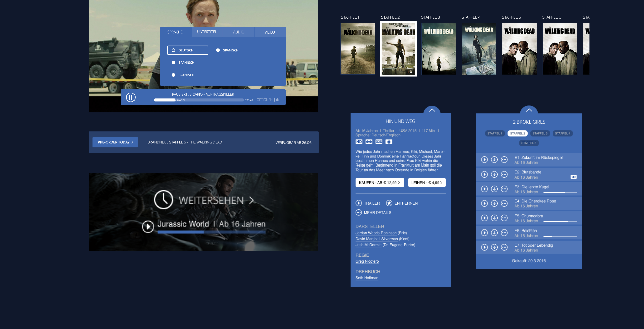Open the Jordan Woods-Robinson actor link
The width and height of the screenshot is (644, 329).
click(x=376, y=233)
